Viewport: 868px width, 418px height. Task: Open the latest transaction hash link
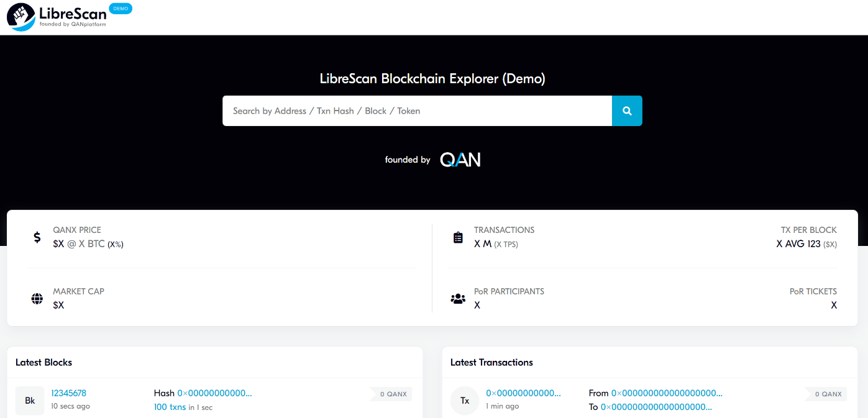coord(523,393)
